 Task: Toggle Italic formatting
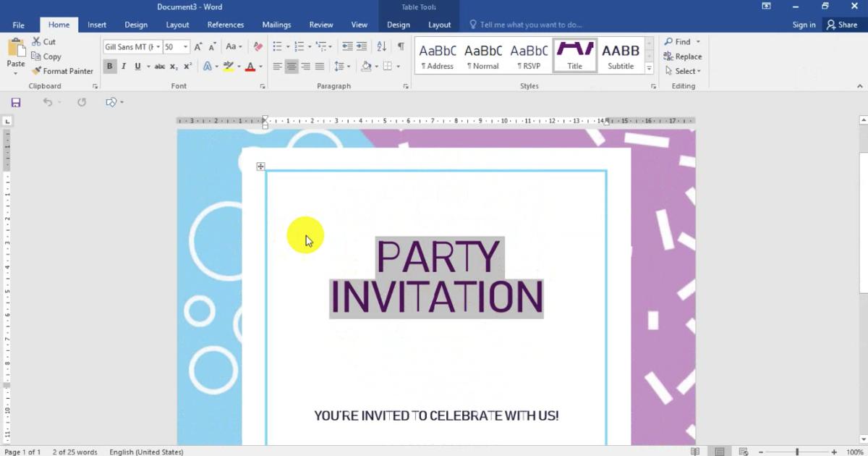coord(124,67)
